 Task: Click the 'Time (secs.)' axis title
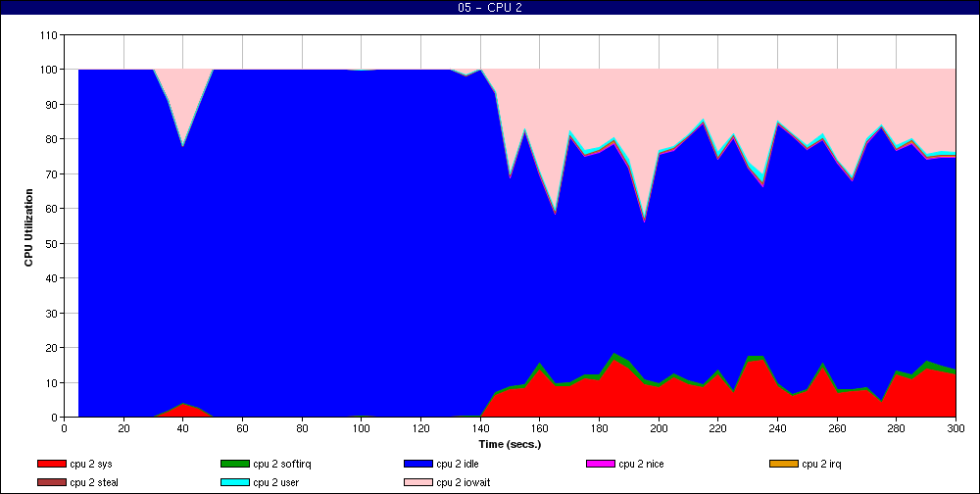tap(510, 445)
